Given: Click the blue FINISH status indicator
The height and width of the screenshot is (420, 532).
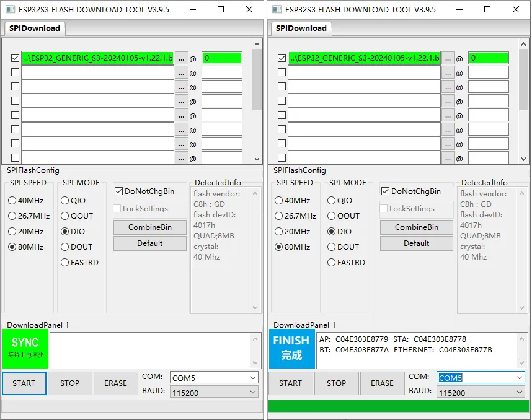Looking at the screenshot, I should 291,348.
